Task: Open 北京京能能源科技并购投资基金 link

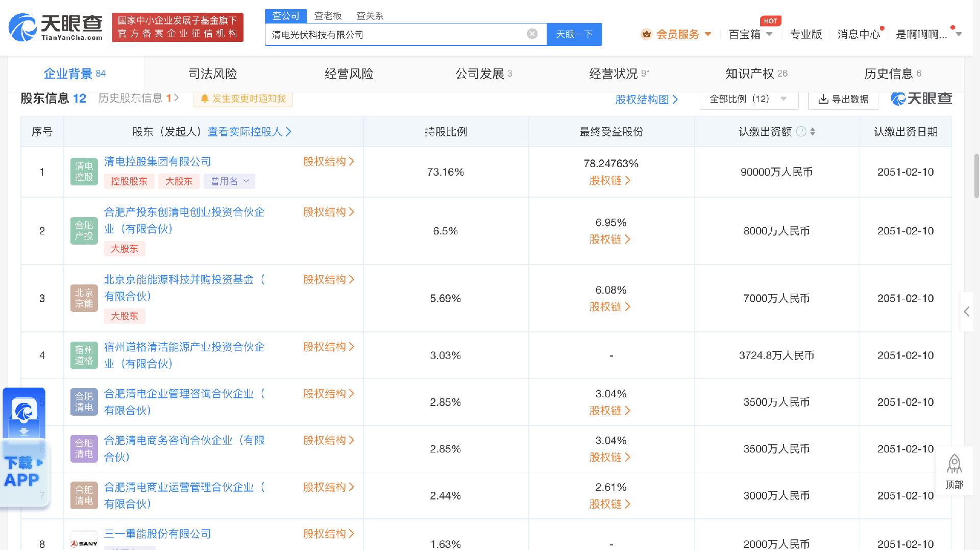Action: coord(184,288)
